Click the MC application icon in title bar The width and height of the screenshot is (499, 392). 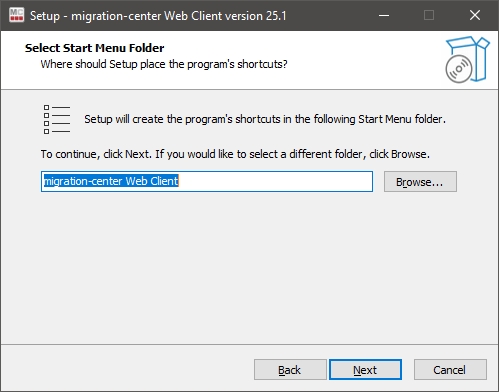click(17, 15)
